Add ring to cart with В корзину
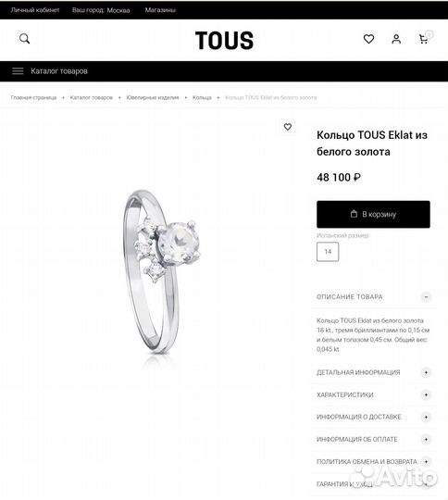The image size is (448, 500). (x=373, y=214)
